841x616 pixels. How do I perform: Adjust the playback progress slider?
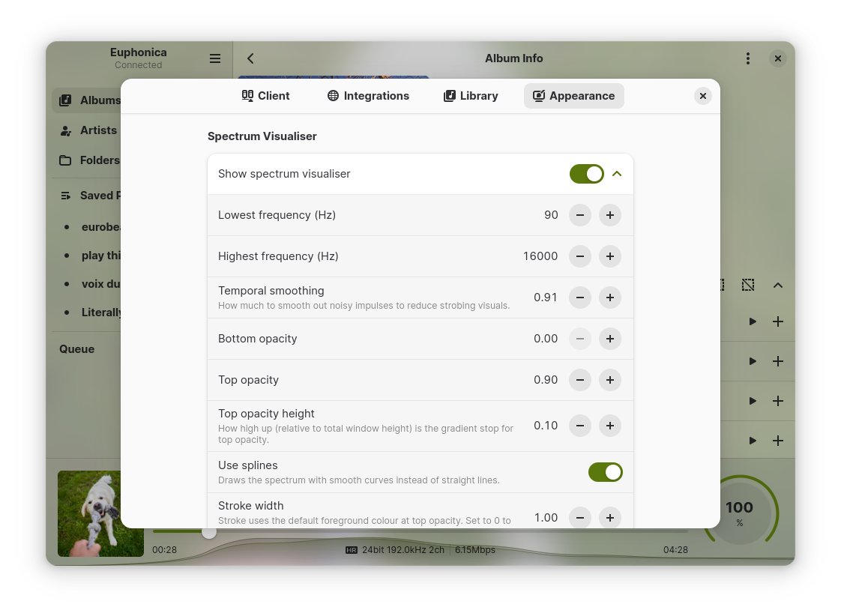[209, 532]
